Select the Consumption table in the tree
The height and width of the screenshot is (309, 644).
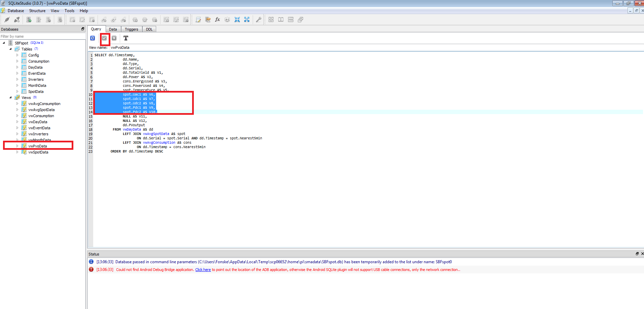(x=39, y=61)
